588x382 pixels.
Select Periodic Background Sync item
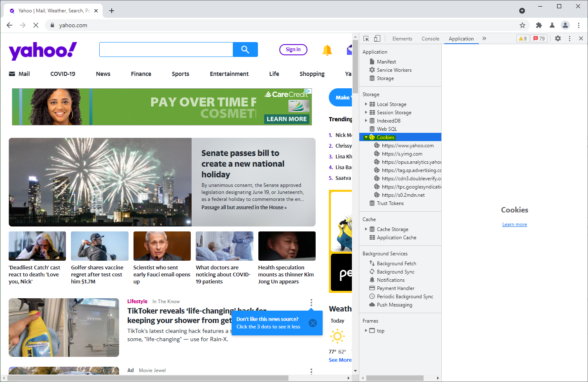click(405, 296)
